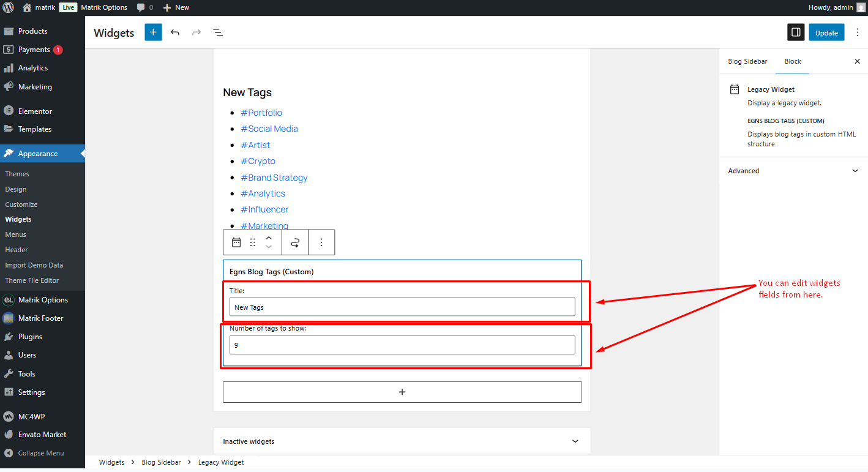Move the widget up with the arrow
Screen dimensions: 868x472
pyautogui.click(x=268, y=238)
